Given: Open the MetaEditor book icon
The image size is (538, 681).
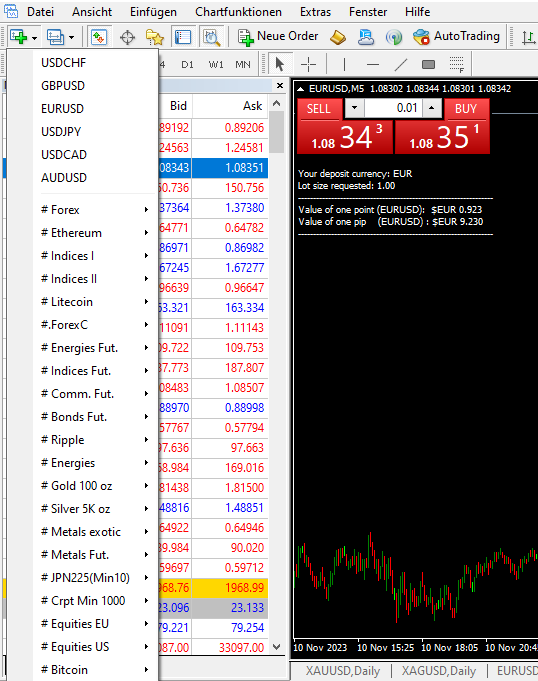Looking at the screenshot, I should [338, 37].
